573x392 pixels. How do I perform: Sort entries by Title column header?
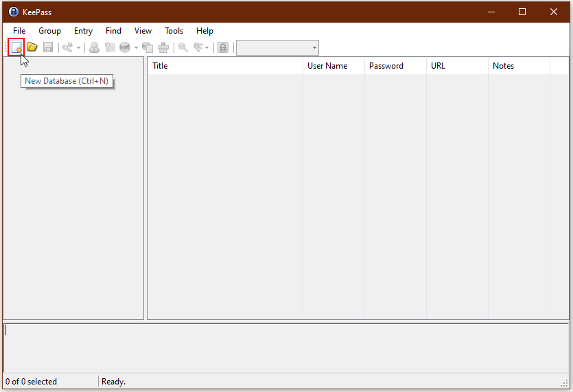coord(225,66)
